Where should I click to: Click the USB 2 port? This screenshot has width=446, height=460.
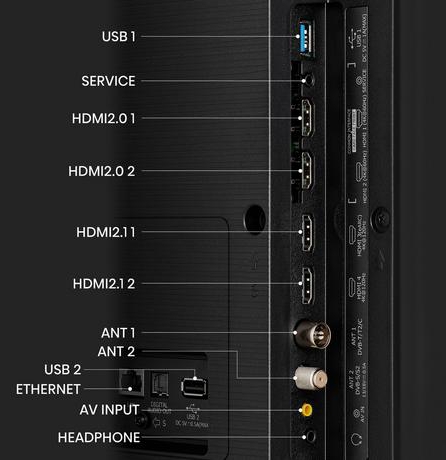[194, 387]
